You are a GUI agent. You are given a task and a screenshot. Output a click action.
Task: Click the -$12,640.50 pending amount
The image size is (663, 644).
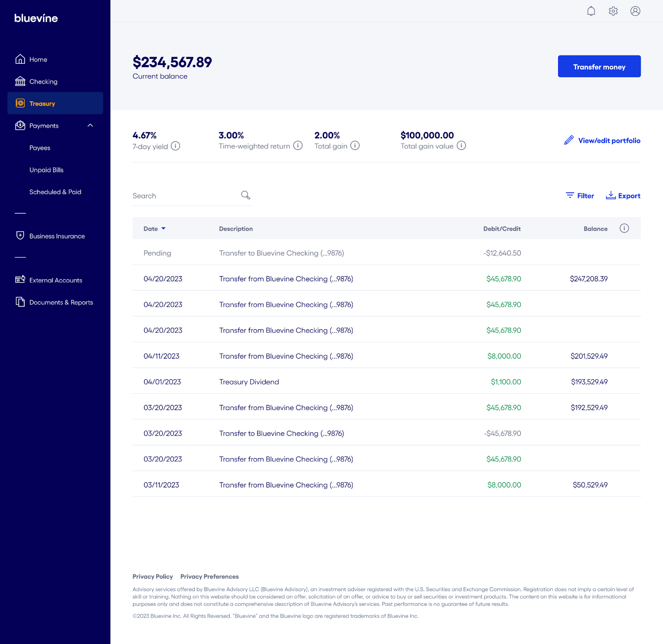pyautogui.click(x=502, y=253)
